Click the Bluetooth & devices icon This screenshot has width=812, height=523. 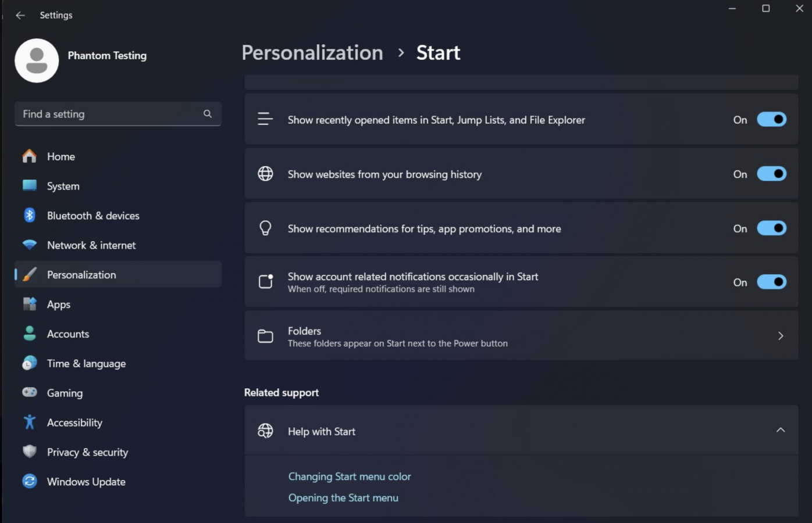tap(29, 216)
